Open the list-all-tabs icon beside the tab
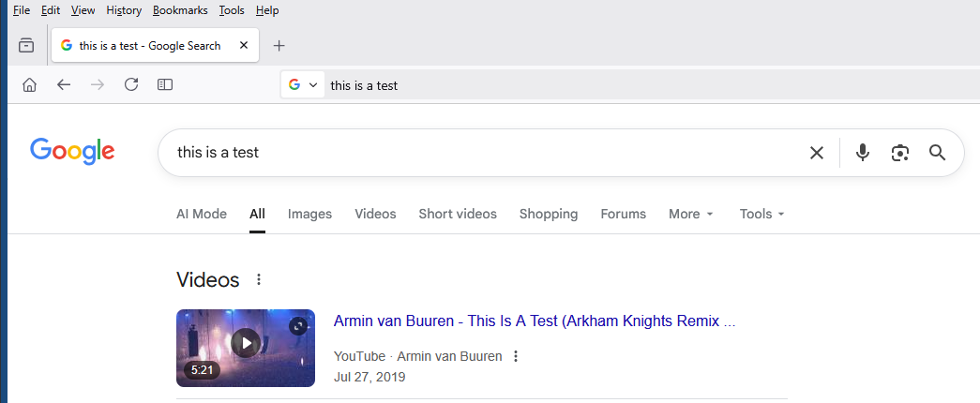Image resolution: width=980 pixels, height=403 pixels. coord(26,46)
